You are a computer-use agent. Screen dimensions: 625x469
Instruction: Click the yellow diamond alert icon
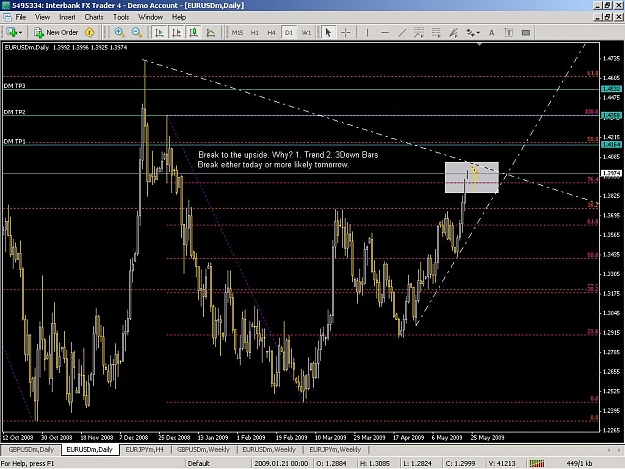point(90,33)
